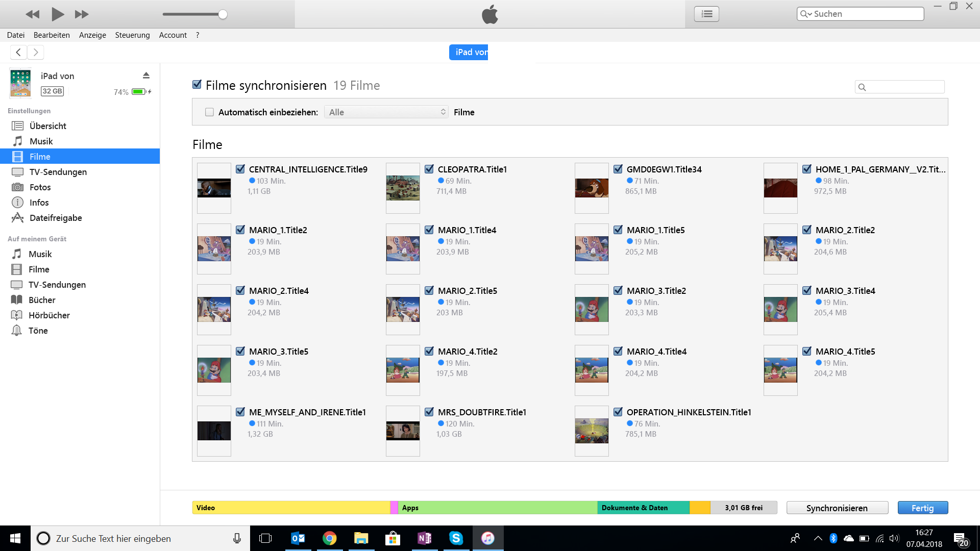Uncheck MRS_DOUBTFIRE.Title1 movie

429,412
